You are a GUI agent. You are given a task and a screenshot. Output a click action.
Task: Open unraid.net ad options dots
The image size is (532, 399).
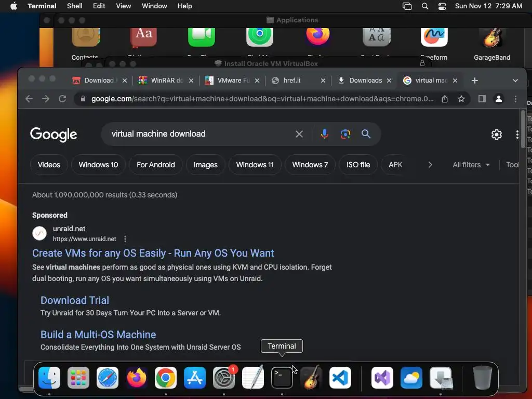coord(125,239)
